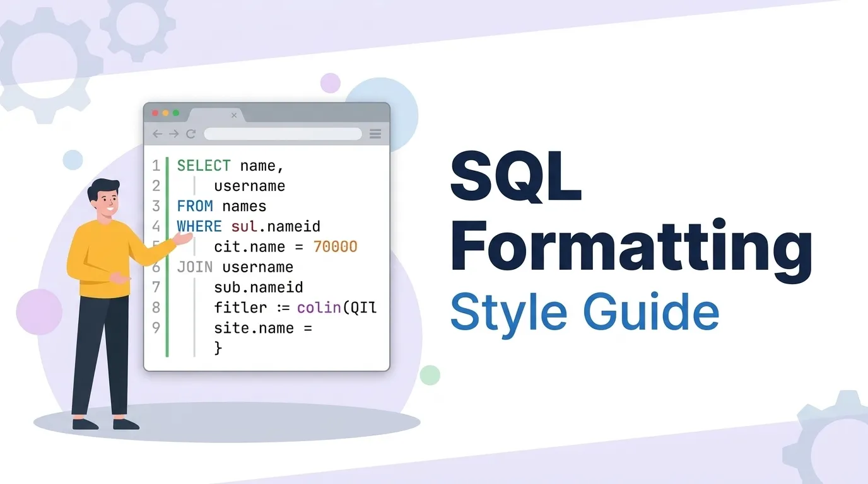
Task: Click the JOIN keyword on line 6
Action: pos(195,267)
